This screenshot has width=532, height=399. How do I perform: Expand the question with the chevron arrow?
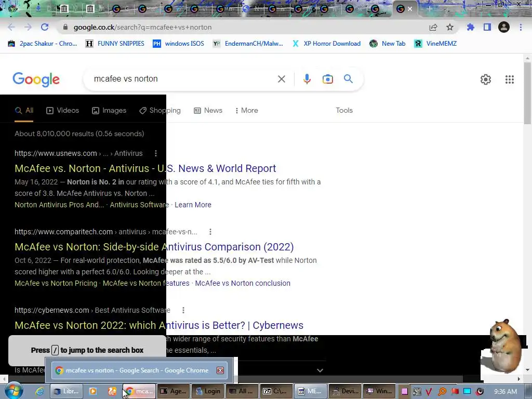[320, 370]
